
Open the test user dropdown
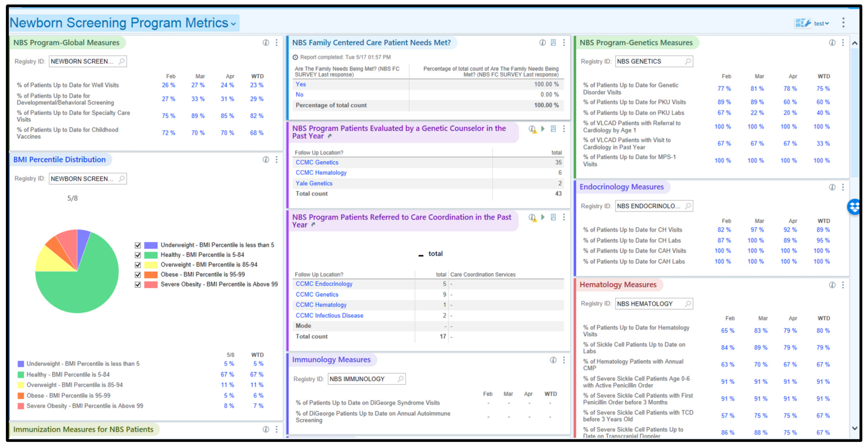click(x=821, y=24)
